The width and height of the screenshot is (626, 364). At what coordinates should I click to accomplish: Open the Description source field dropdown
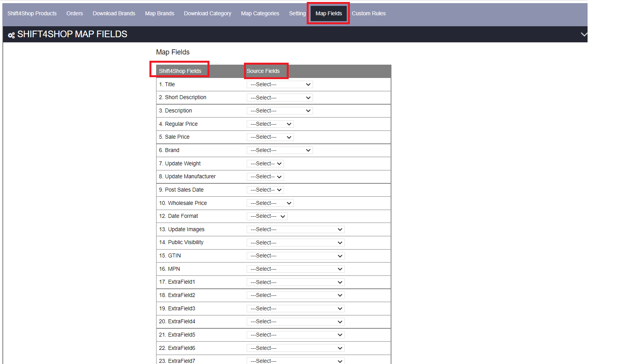[280, 111]
